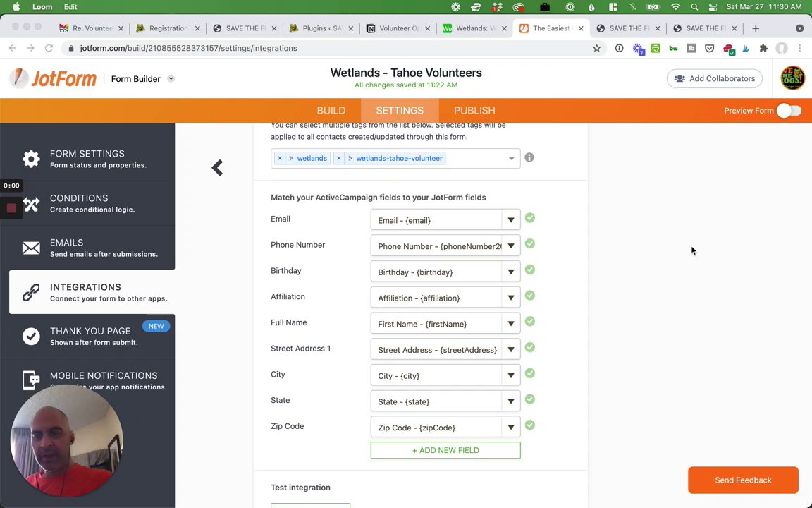Viewport: 812px width, 508px height.
Task: Switch to the Re: Volunteer Gmail tab
Action: 90,28
